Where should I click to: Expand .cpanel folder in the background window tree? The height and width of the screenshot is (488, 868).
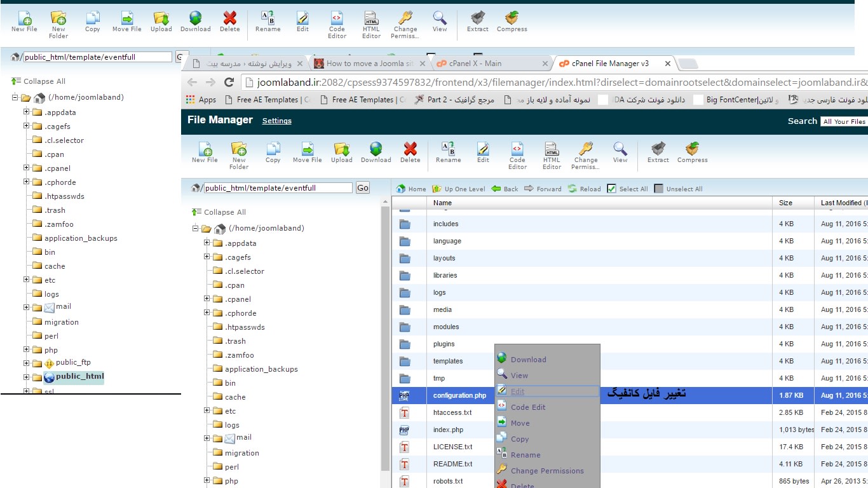pos(27,168)
